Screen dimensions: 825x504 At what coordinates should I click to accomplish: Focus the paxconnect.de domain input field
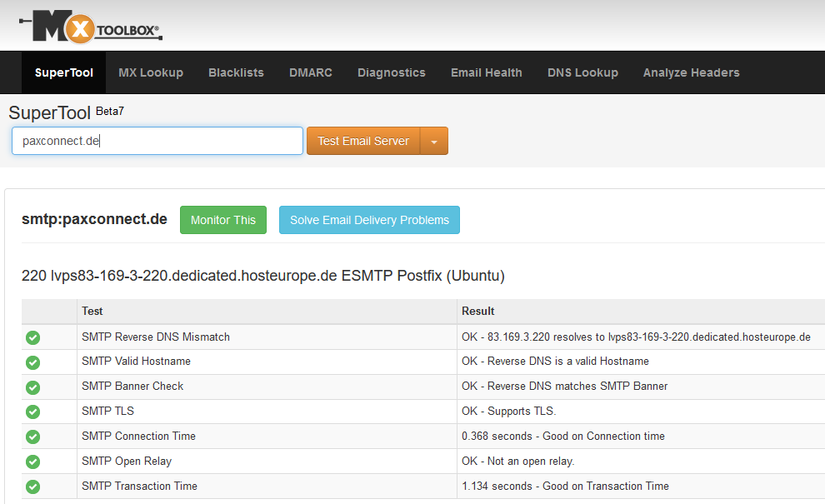[x=157, y=141]
